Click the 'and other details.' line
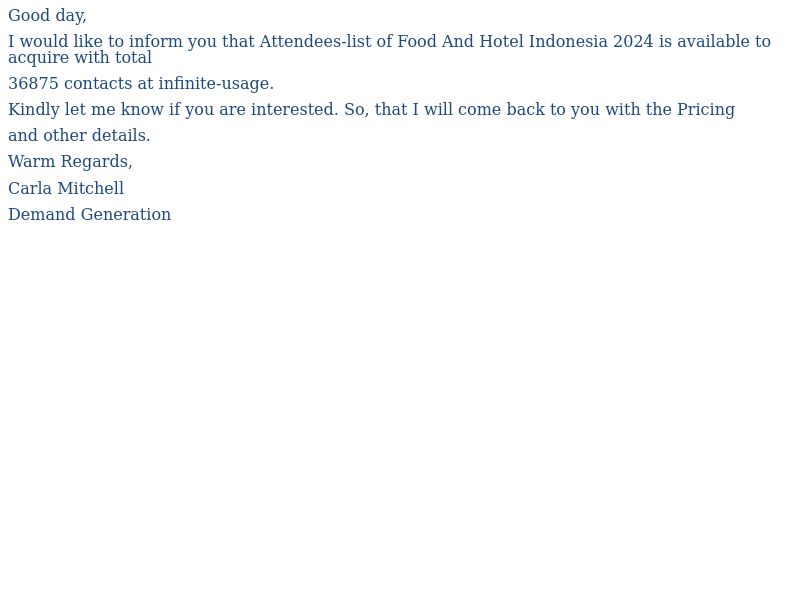The image size is (800, 600). [x=79, y=136]
